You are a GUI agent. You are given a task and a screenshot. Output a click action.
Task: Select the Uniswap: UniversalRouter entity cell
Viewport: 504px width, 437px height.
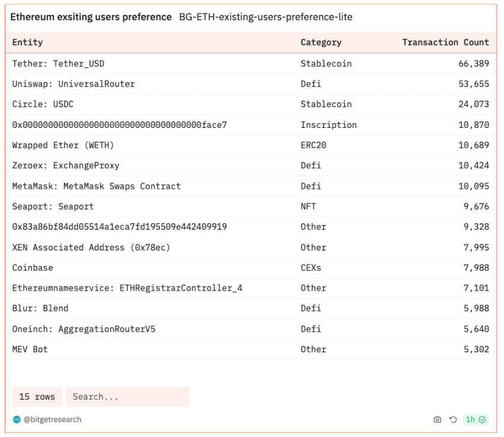tap(73, 84)
